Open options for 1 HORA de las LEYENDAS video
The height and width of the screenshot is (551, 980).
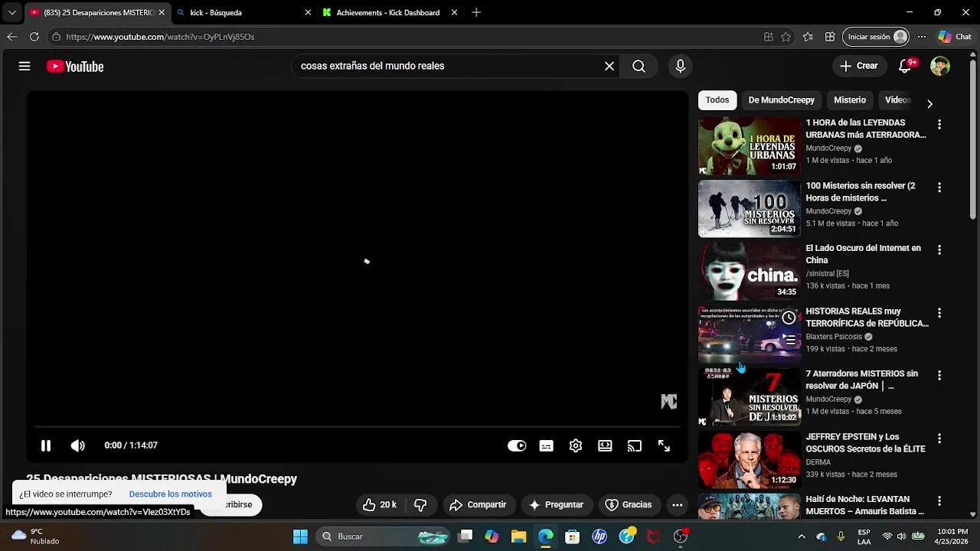pyautogui.click(x=939, y=124)
